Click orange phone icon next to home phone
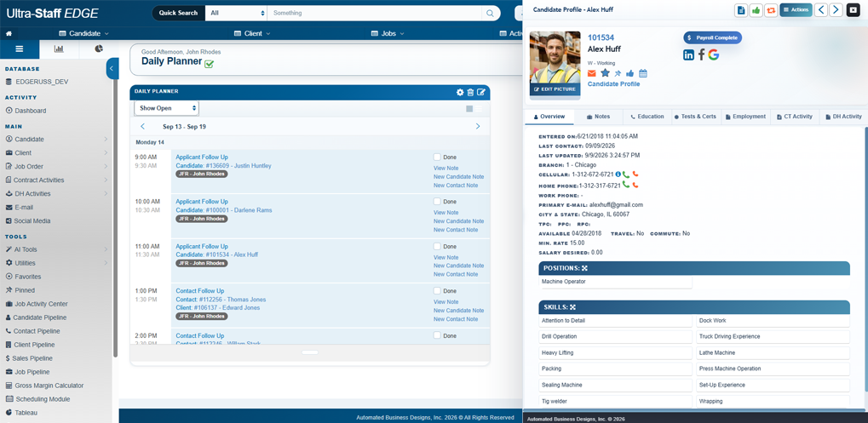 click(635, 186)
